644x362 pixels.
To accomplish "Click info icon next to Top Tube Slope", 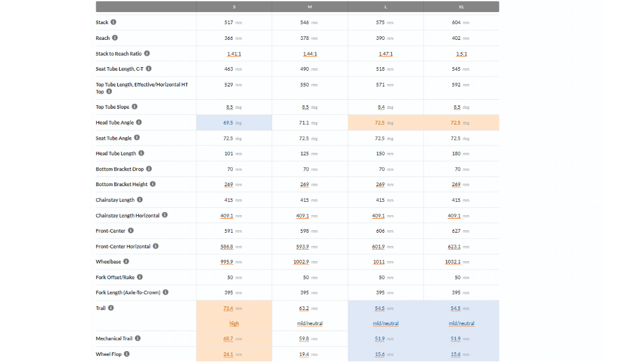I will 135,107.
